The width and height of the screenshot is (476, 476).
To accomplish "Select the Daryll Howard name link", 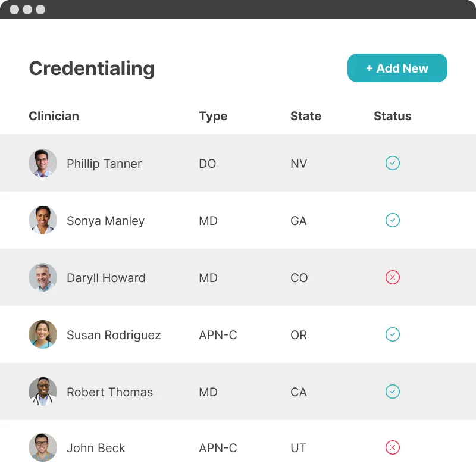I will pyautogui.click(x=106, y=278).
